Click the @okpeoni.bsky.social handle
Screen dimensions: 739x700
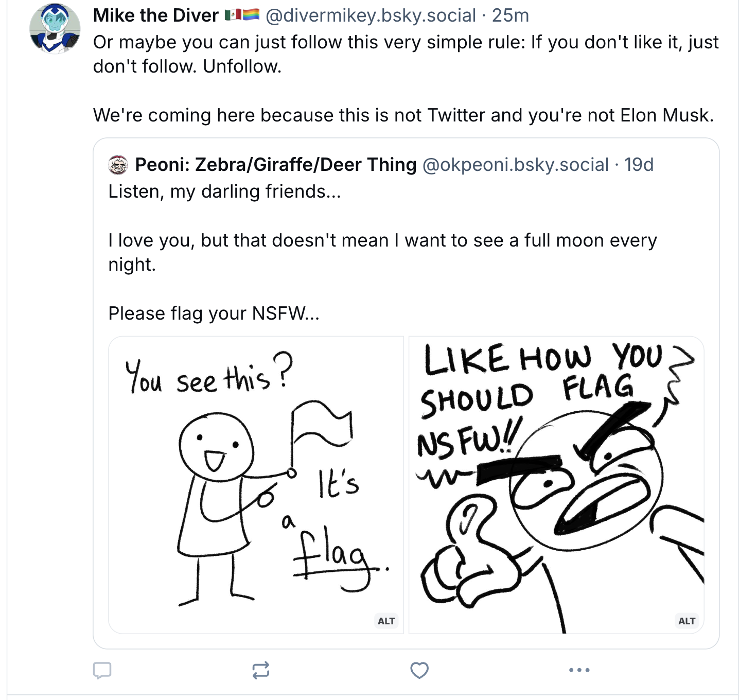coord(515,165)
